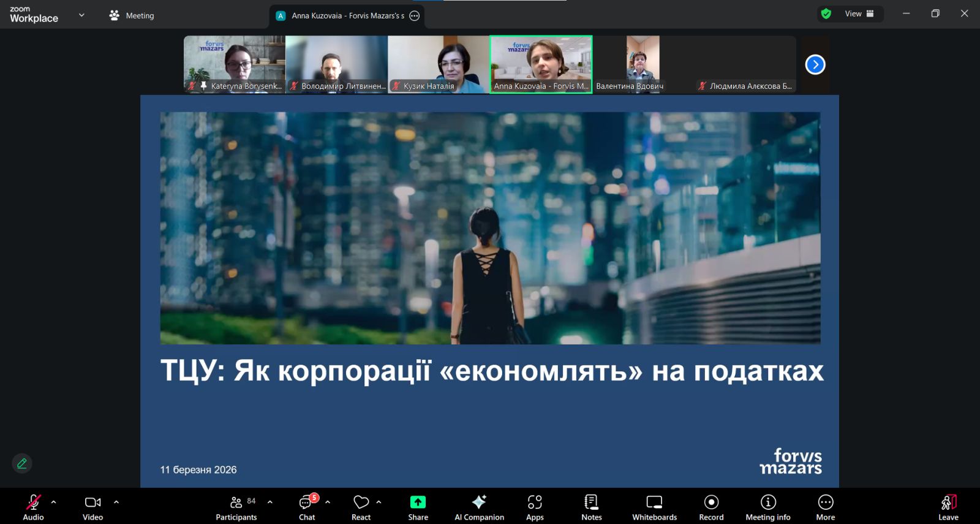
Task: Open the Apps panel
Action: click(x=535, y=507)
